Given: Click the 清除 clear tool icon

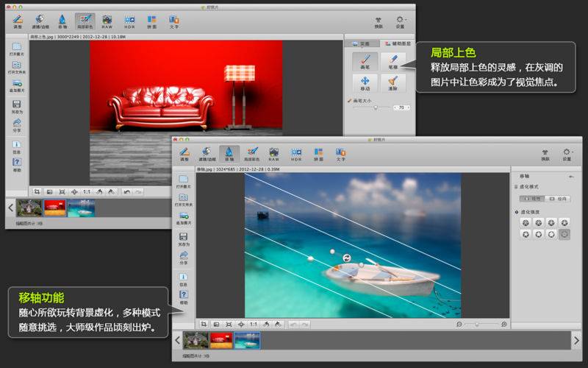Looking at the screenshot, I should tap(392, 82).
